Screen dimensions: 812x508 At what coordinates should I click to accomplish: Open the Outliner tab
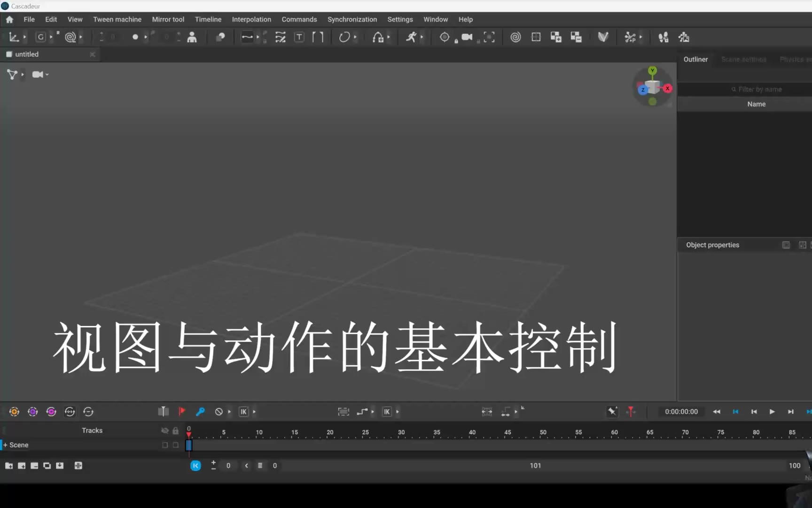point(695,59)
